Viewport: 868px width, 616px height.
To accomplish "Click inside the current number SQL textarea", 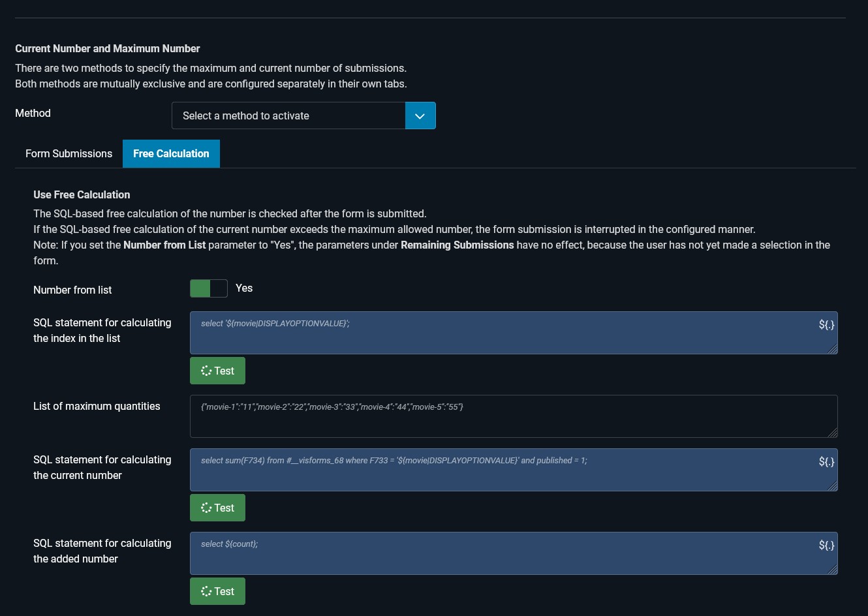I will pos(457,470).
